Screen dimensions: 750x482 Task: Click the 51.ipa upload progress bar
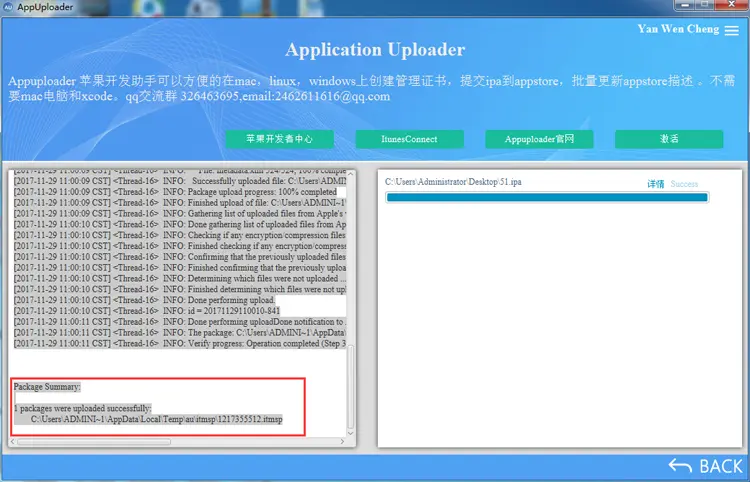547,197
